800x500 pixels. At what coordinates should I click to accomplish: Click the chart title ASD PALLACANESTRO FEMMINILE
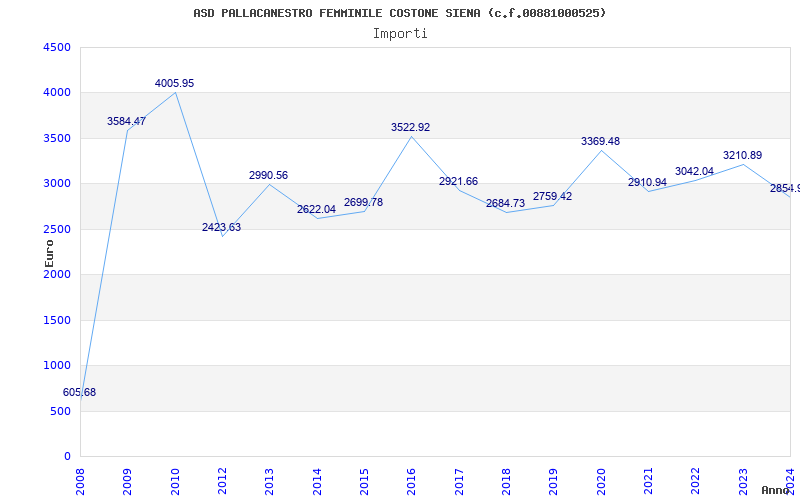pos(399,13)
